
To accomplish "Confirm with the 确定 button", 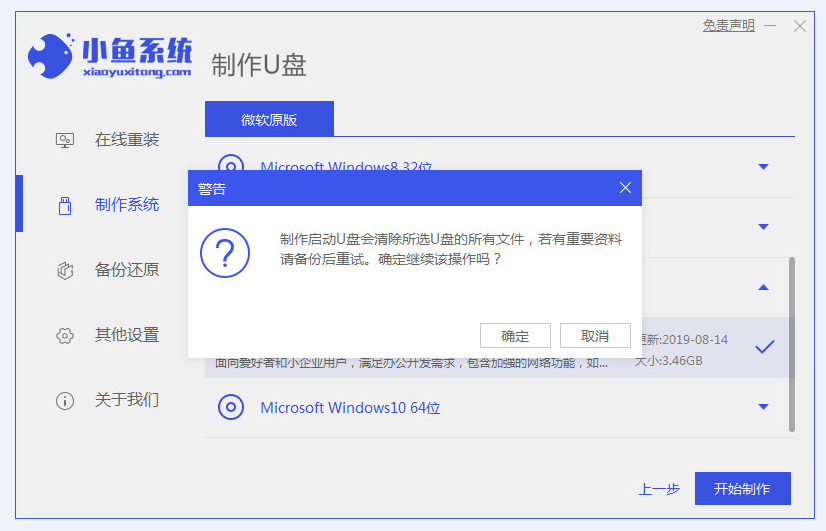I will click(515, 336).
